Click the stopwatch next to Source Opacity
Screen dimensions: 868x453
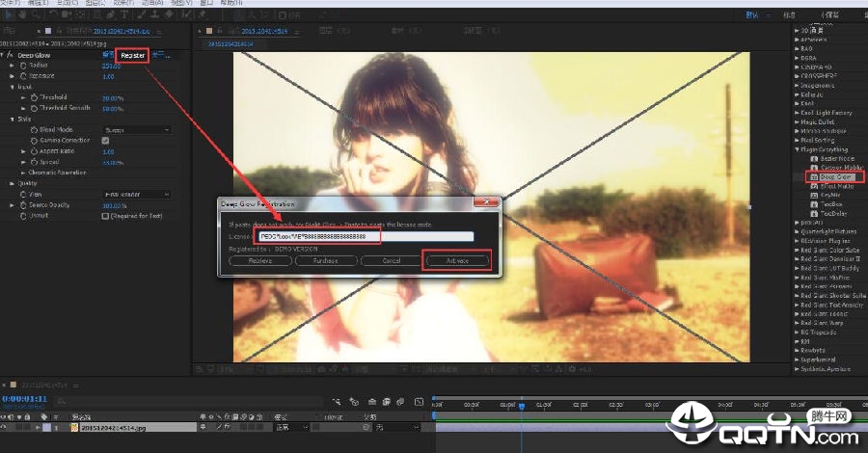[24, 204]
